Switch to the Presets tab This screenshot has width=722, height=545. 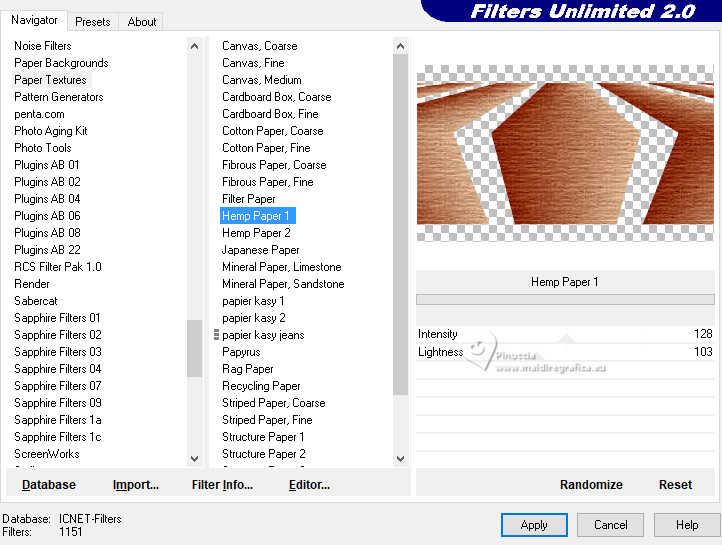[93, 22]
